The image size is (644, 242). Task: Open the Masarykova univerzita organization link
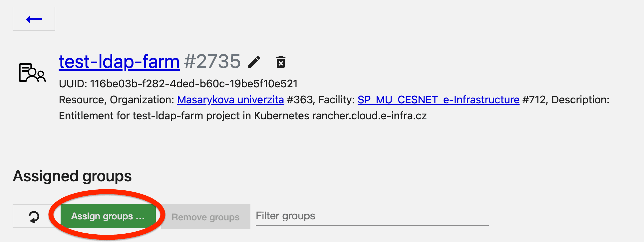point(230,100)
